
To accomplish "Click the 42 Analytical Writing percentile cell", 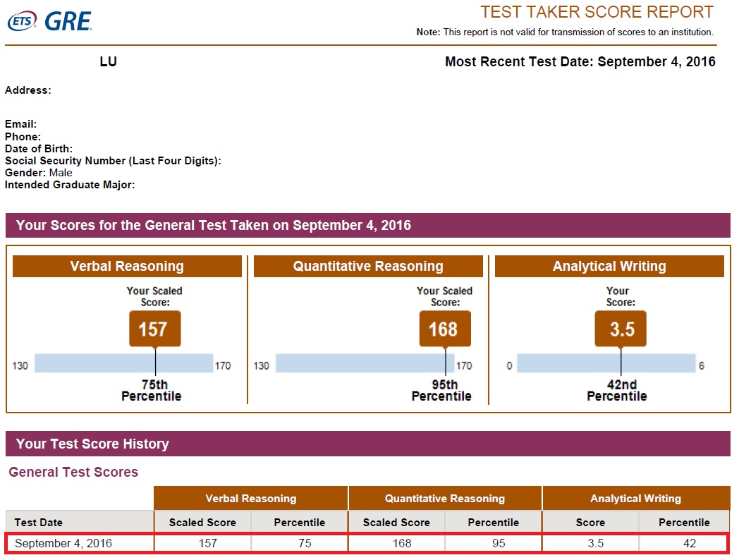I will 684,543.
